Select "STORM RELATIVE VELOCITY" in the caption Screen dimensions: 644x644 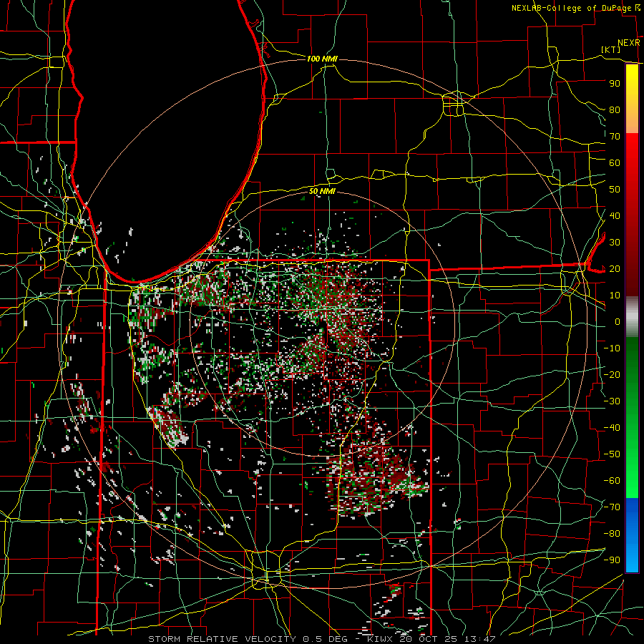[222, 639]
